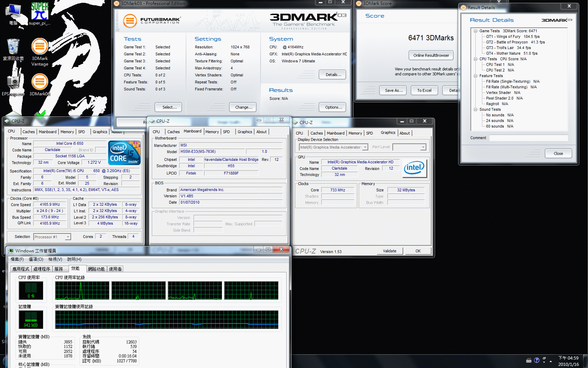Click the CPU 使用率 0% meter
Screen dimensions: 588x368
click(x=31, y=291)
